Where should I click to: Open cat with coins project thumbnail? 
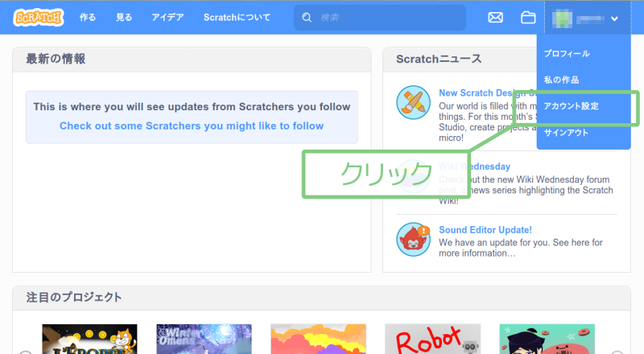pyautogui.click(x=89, y=339)
